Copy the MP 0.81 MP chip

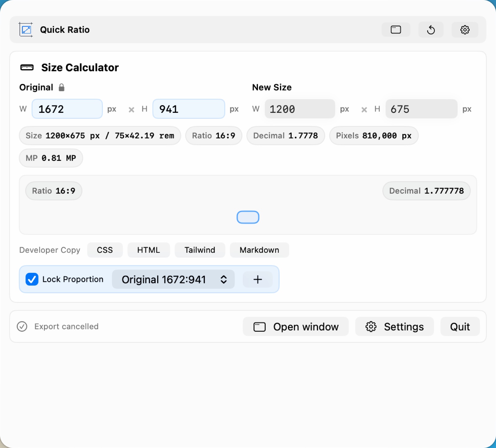[x=51, y=158]
